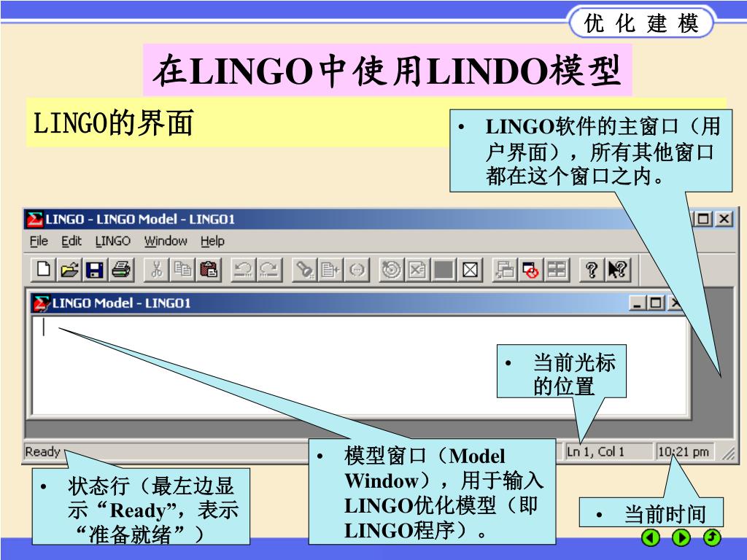Screen dimensions: 747x560
Task: Click the Close All windows icon
Action: [x=531, y=270]
